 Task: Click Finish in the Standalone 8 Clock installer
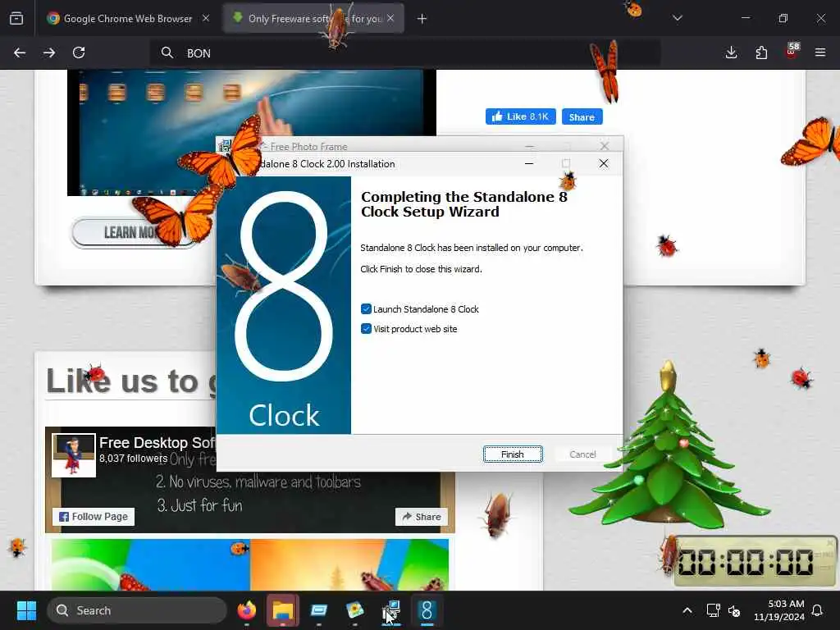point(513,454)
